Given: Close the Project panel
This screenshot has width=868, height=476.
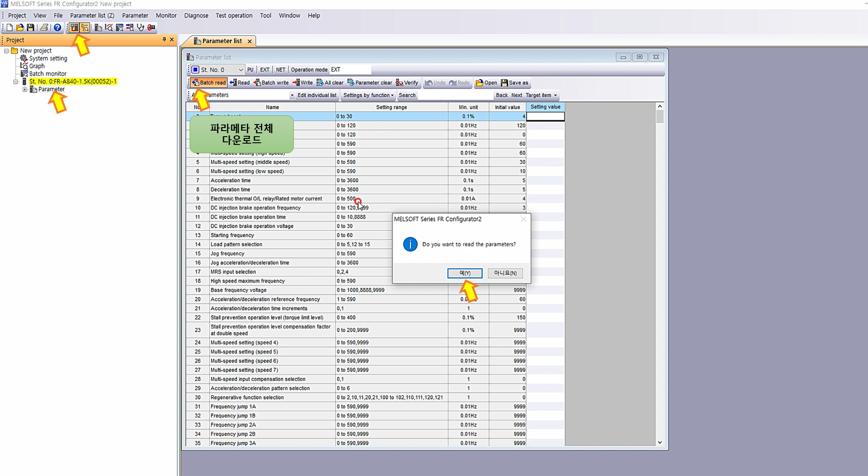Looking at the screenshot, I should coord(172,39).
